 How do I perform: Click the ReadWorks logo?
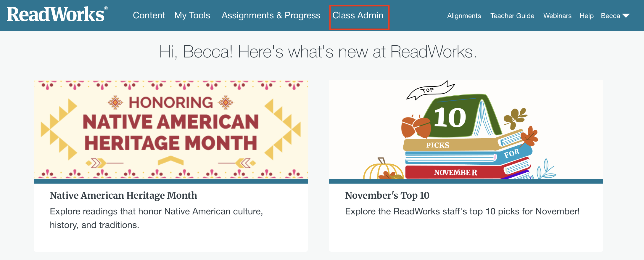(57, 15)
